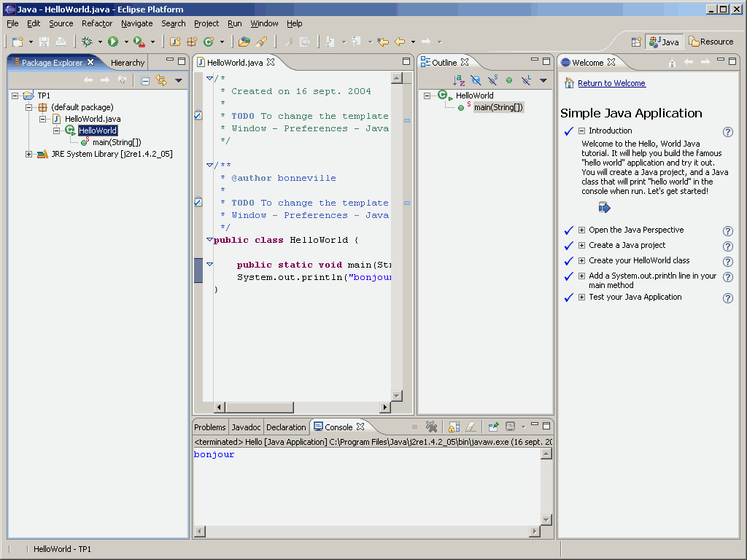Go to last edit location icon

tap(382, 42)
